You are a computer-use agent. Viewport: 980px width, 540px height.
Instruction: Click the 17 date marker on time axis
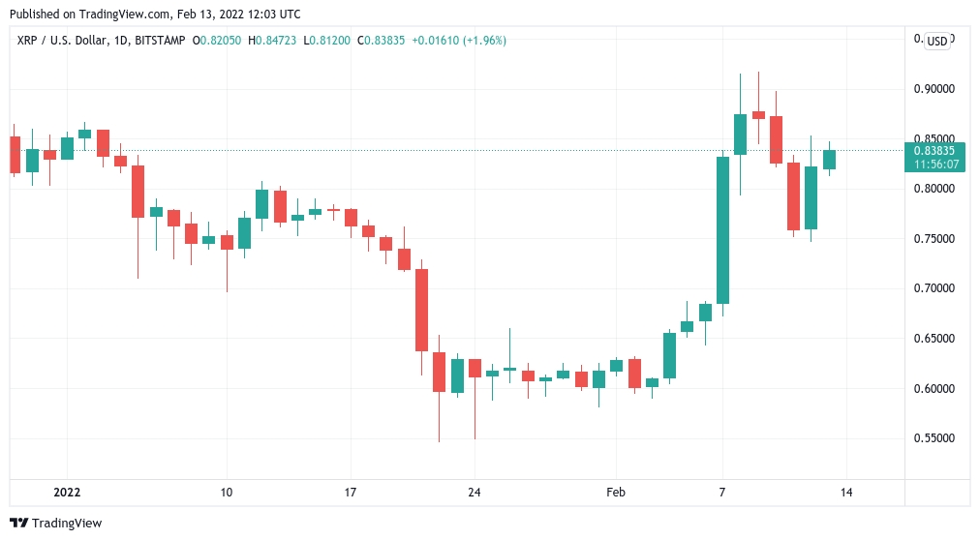[x=350, y=493]
